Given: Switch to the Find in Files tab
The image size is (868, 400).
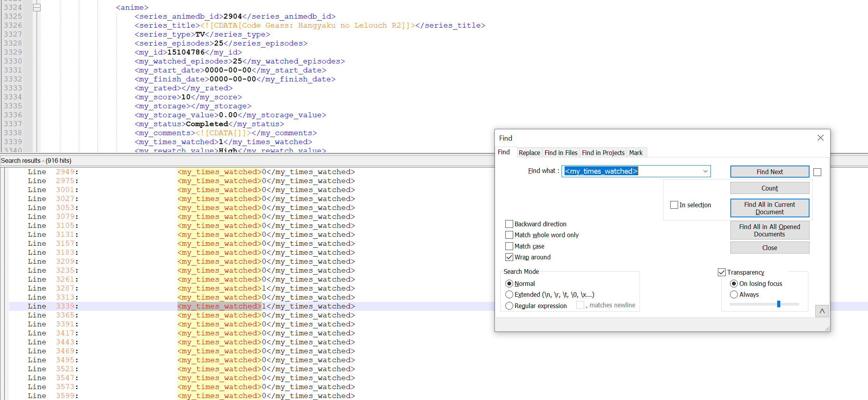Looking at the screenshot, I should click(x=561, y=153).
